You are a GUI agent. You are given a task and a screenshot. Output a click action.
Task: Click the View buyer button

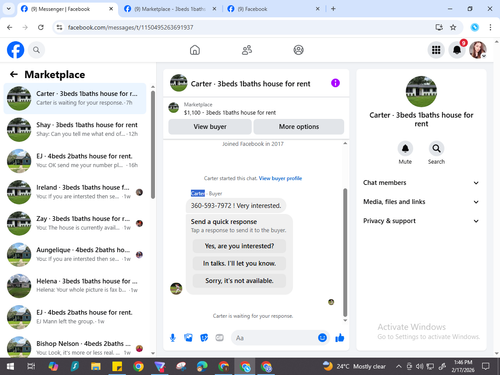tap(210, 127)
